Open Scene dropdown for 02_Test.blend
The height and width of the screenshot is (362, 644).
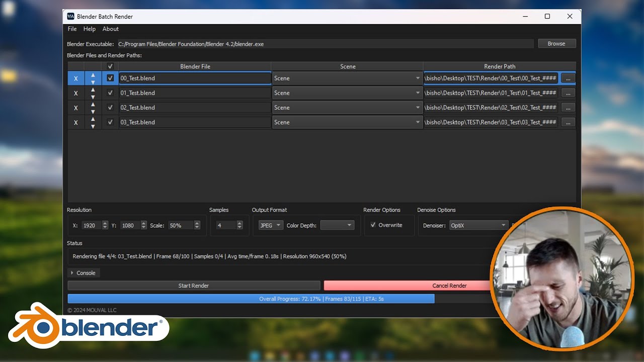tap(347, 108)
